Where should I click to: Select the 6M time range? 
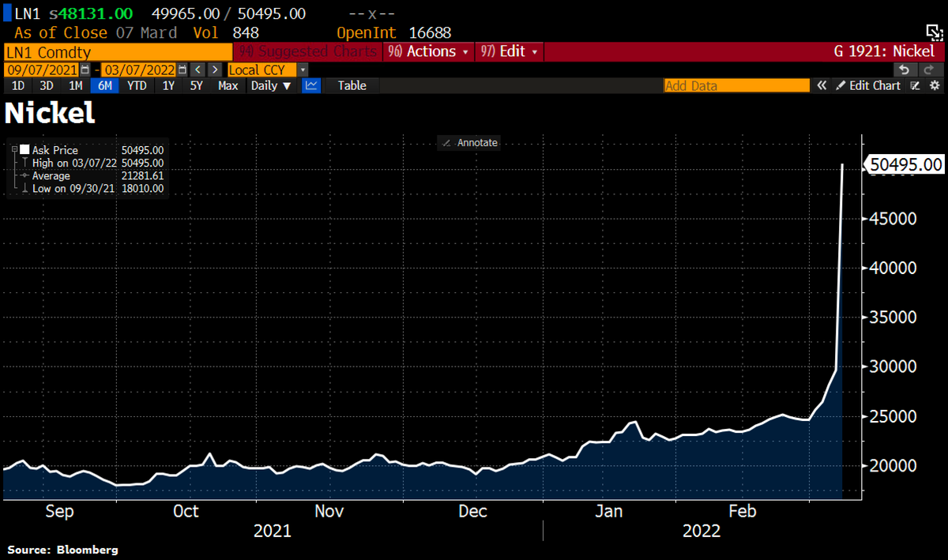[104, 85]
